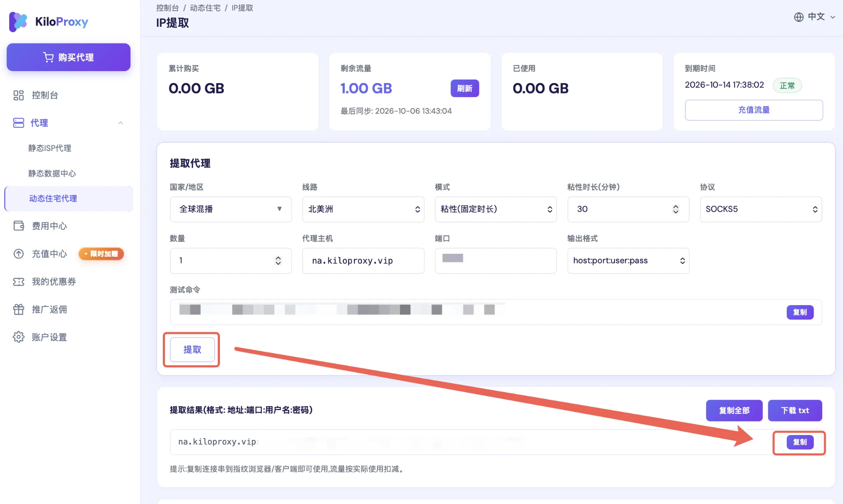Open the 协议 SOCKS5 dropdown

[761, 209]
